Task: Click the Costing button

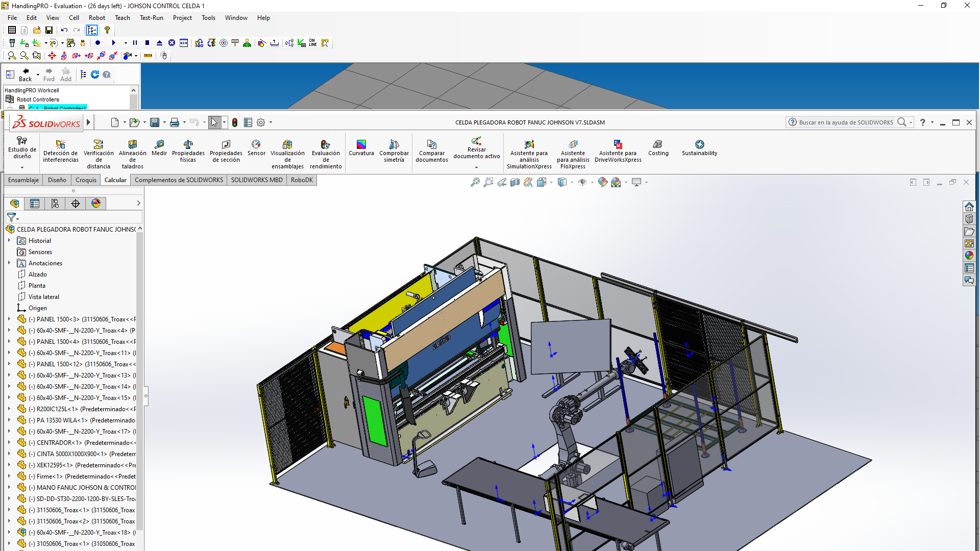Action: click(x=658, y=144)
